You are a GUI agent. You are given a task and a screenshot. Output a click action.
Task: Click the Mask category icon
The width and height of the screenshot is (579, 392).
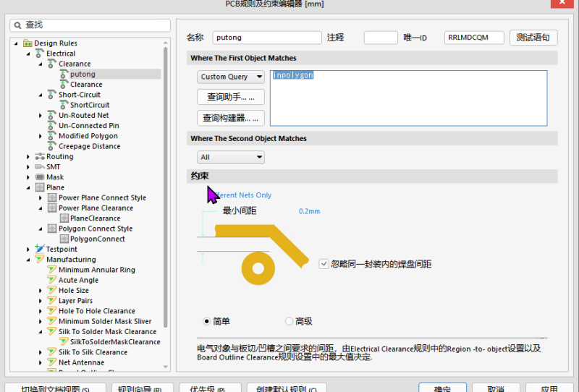pyautogui.click(x=40, y=177)
